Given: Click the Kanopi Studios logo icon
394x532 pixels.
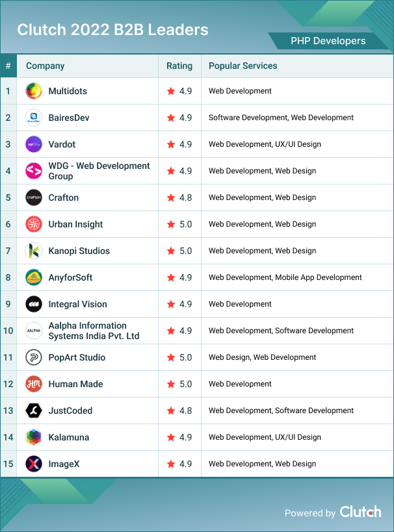Looking at the screenshot, I should tap(34, 251).
